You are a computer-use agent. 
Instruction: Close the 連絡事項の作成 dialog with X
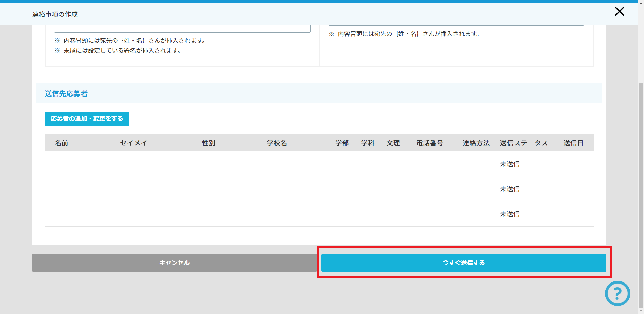(x=619, y=12)
